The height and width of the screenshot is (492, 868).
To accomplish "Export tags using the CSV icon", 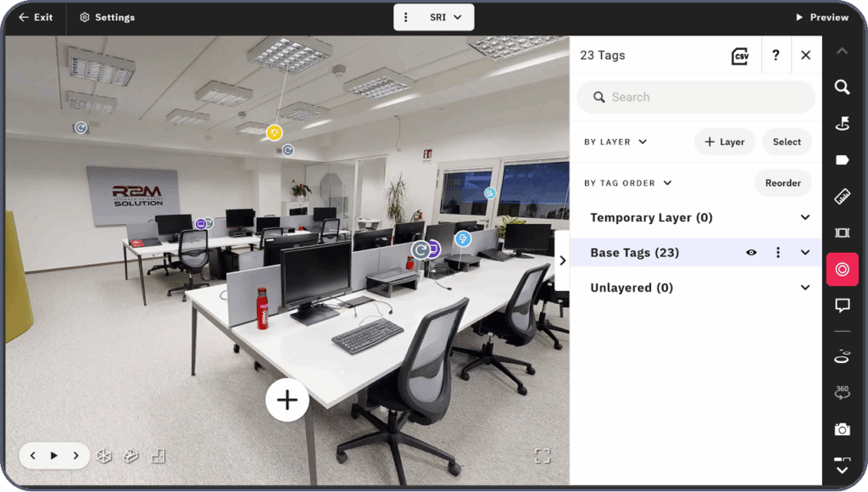I will pyautogui.click(x=740, y=56).
